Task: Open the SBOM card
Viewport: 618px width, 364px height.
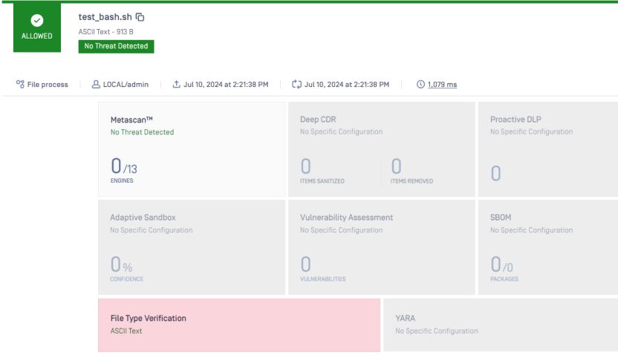Action: 548,247
